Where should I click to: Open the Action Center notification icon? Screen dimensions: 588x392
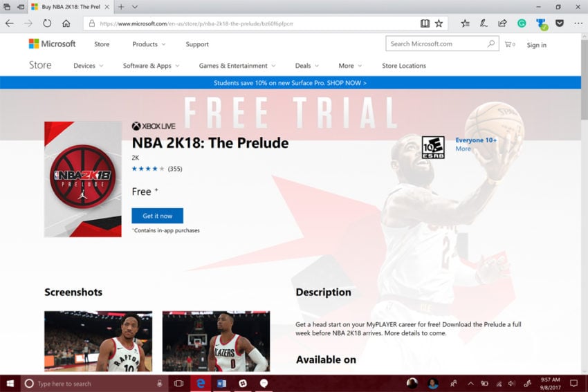tap(573, 384)
